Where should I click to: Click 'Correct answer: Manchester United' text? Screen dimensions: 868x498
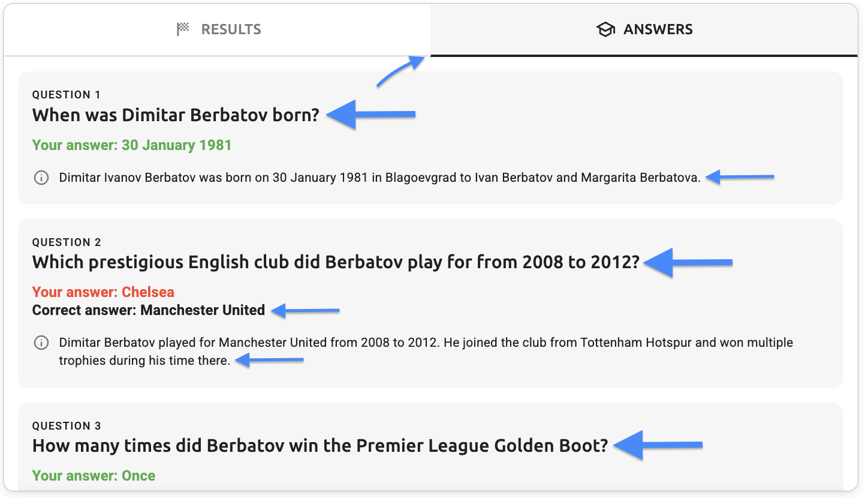[x=149, y=310]
